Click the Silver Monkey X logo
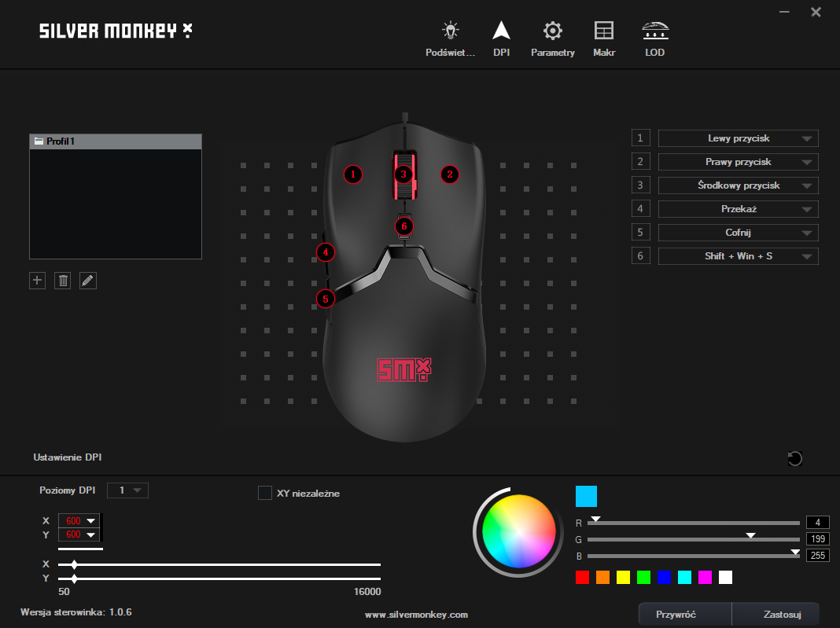This screenshot has height=628, width=840. [116, 31]
